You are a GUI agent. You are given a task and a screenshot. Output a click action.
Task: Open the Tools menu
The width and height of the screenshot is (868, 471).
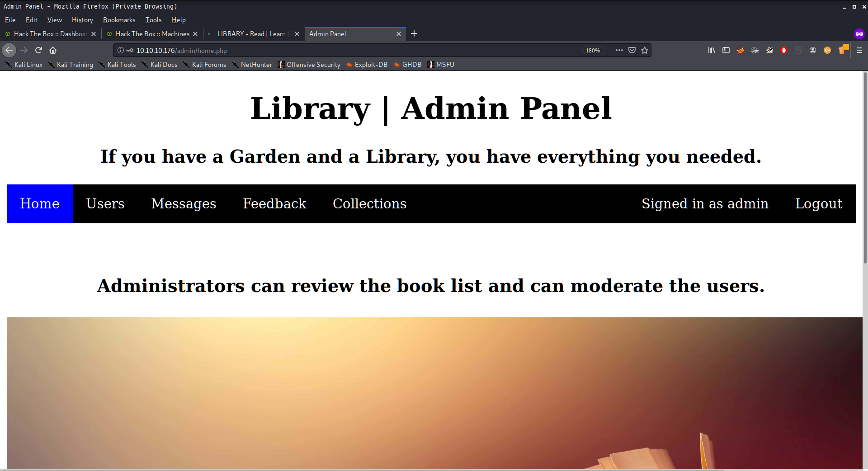(x=153, y=20)
